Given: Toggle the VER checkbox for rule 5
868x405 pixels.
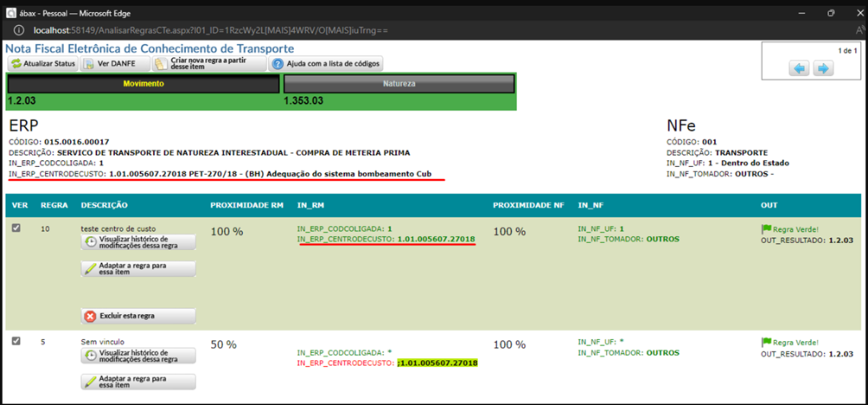Looking at the screenshot, I should (x=16, y=341).
